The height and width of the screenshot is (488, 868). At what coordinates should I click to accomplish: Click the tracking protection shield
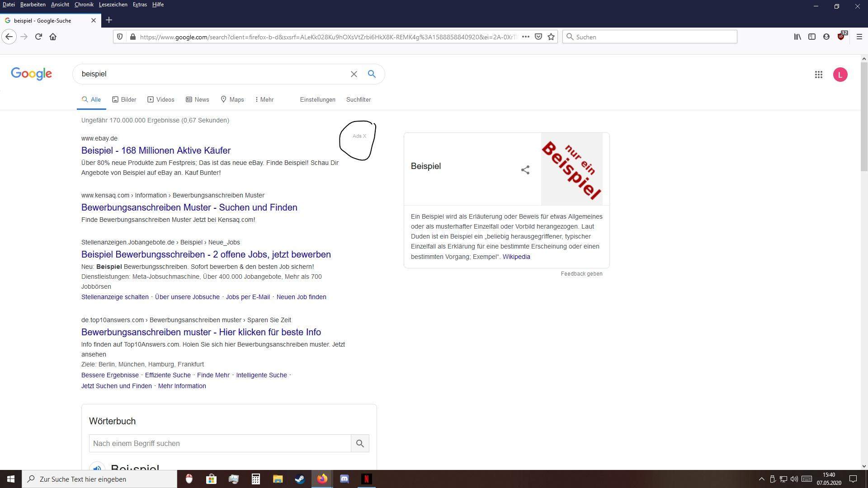[120, 37]
